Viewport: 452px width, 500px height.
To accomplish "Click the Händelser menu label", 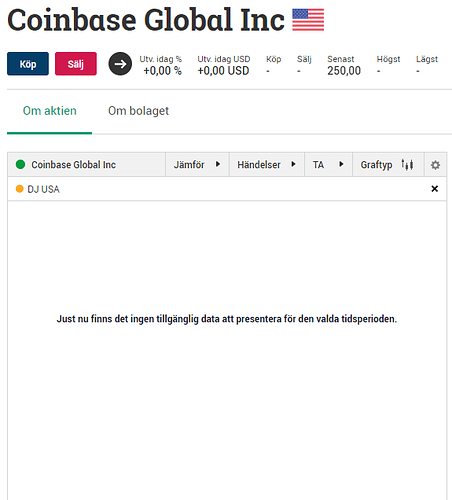I will [259, 165].
